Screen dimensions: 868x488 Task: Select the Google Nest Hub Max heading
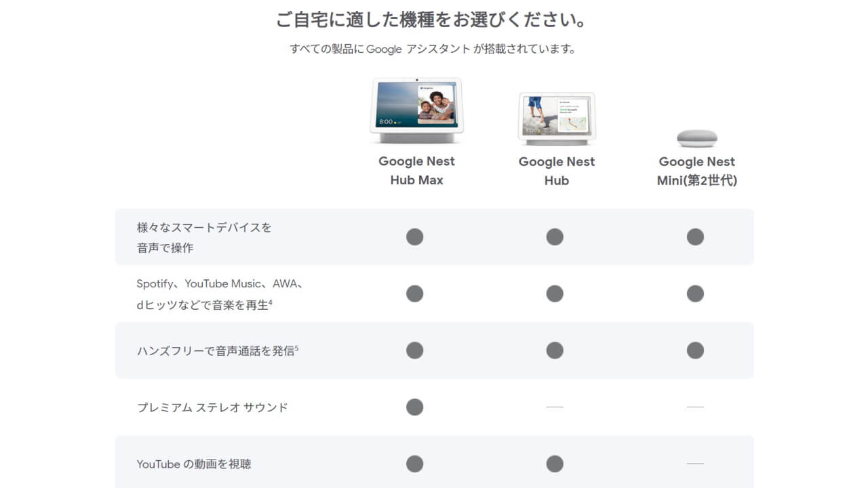(x=416, y=171)
